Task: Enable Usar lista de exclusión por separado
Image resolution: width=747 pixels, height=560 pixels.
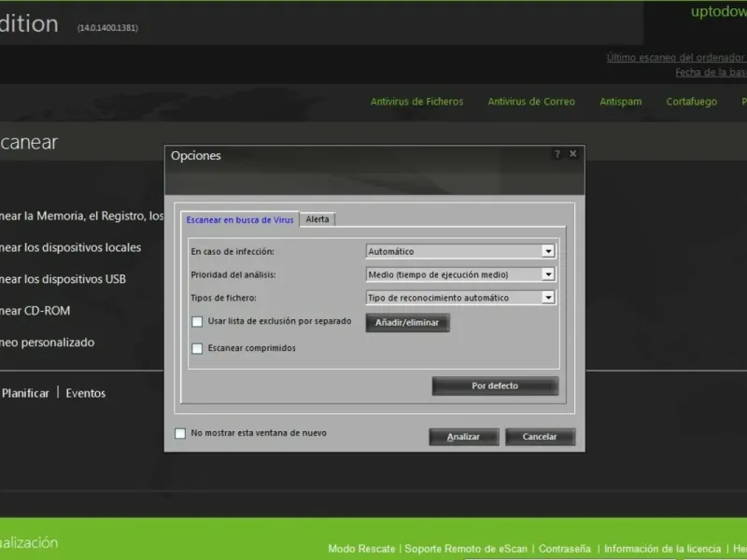Action: pyautogui.click(x=197, y=321)
